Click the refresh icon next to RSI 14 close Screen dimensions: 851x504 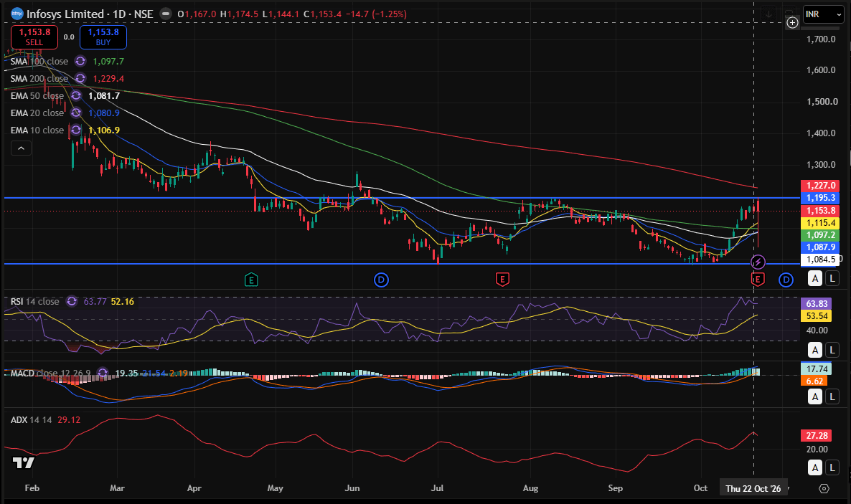72,301
